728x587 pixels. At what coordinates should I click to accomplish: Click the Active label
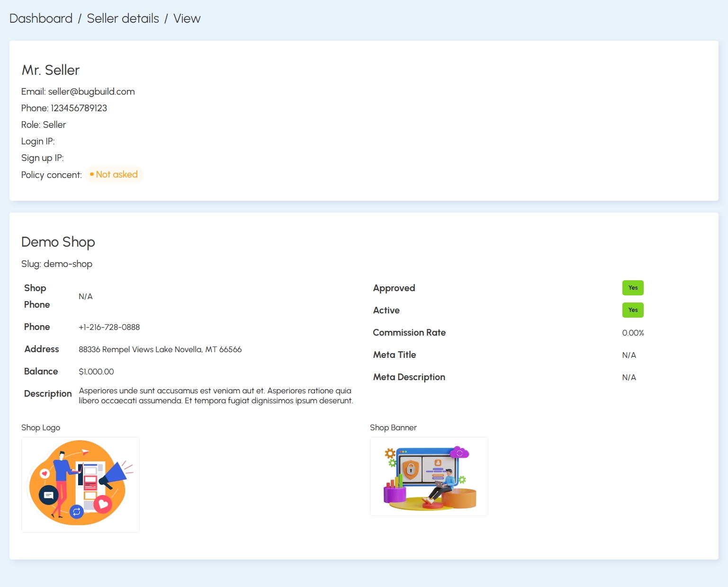(x=386, y=310)
